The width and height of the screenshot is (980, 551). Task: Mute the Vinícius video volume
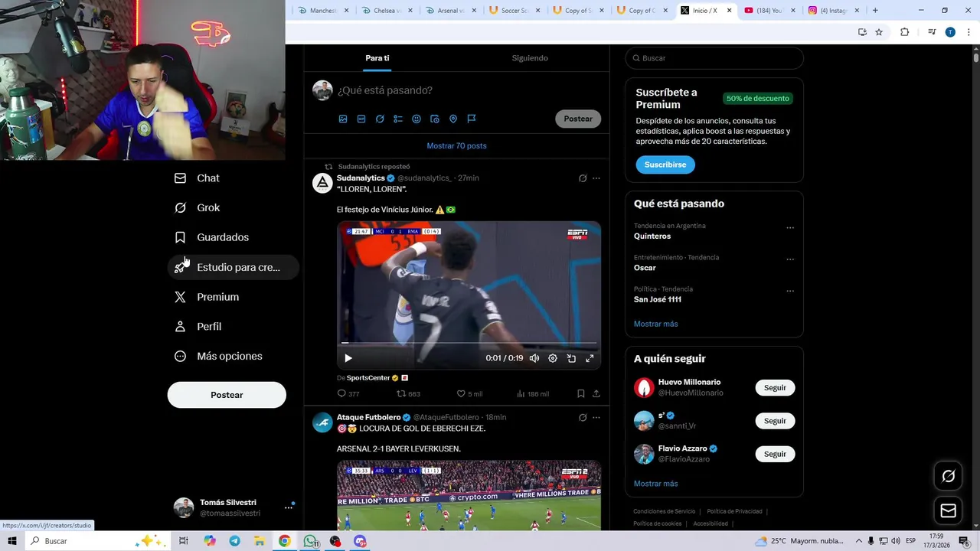[534, 358]
